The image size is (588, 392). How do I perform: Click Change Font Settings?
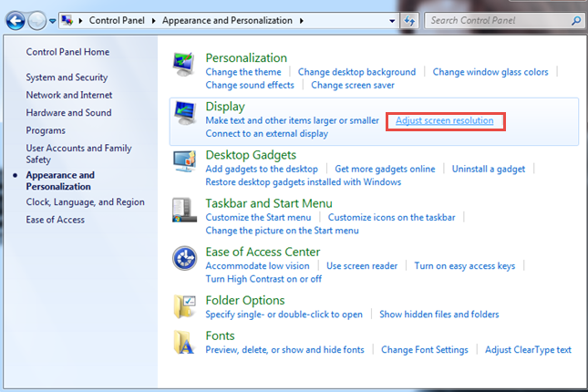(425, 350)
